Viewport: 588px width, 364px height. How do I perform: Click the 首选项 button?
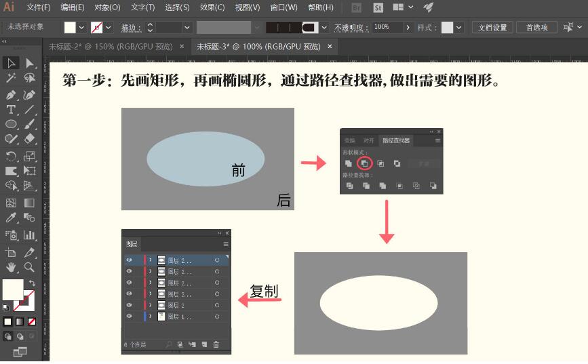(536, 28)
